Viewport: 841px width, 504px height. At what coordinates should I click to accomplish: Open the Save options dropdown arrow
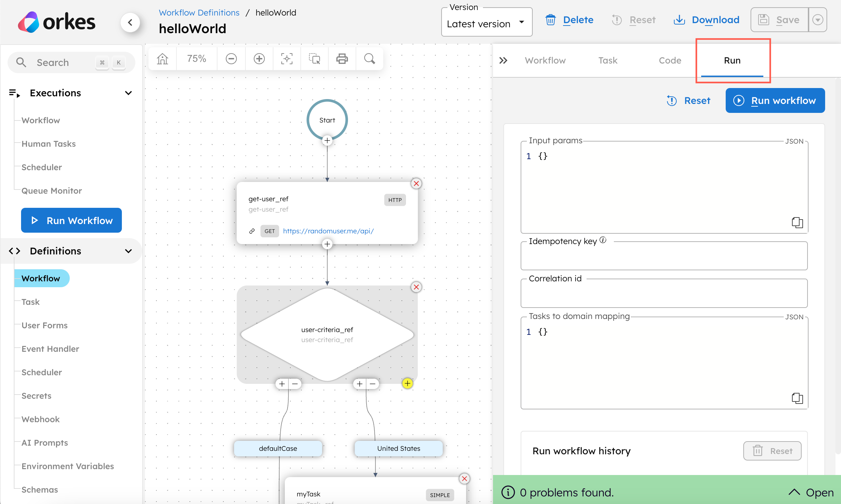point(818,20)
